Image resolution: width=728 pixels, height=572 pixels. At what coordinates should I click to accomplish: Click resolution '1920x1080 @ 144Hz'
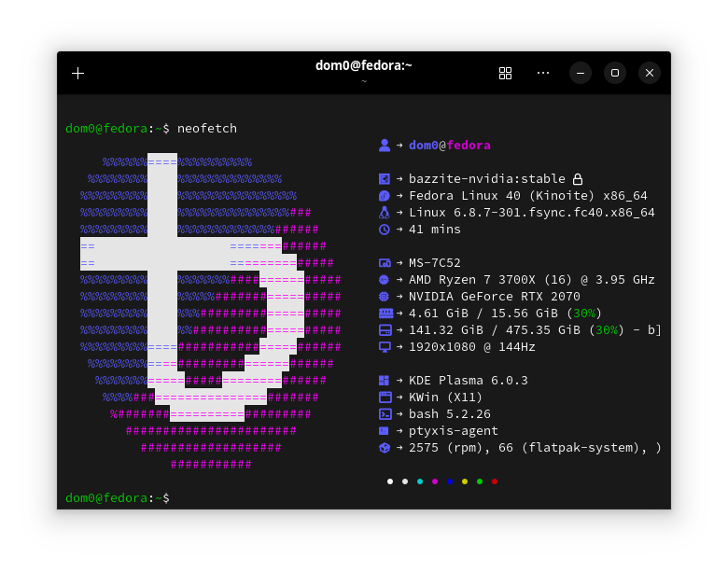(472, 347)
